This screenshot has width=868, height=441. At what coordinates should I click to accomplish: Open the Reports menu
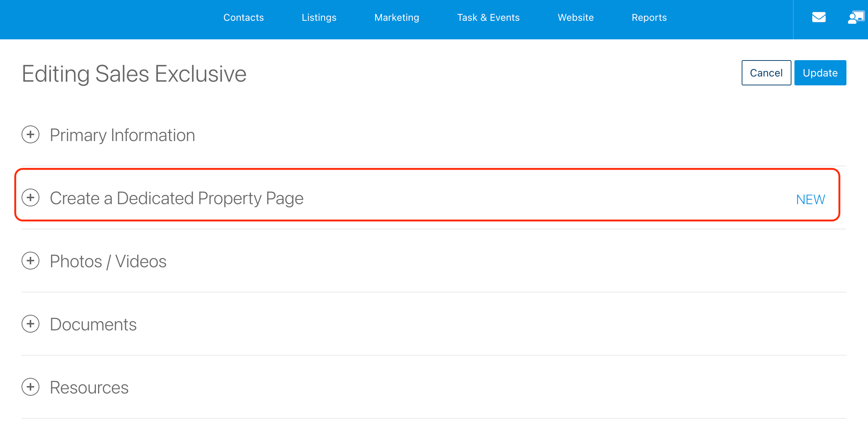(649, 17)
